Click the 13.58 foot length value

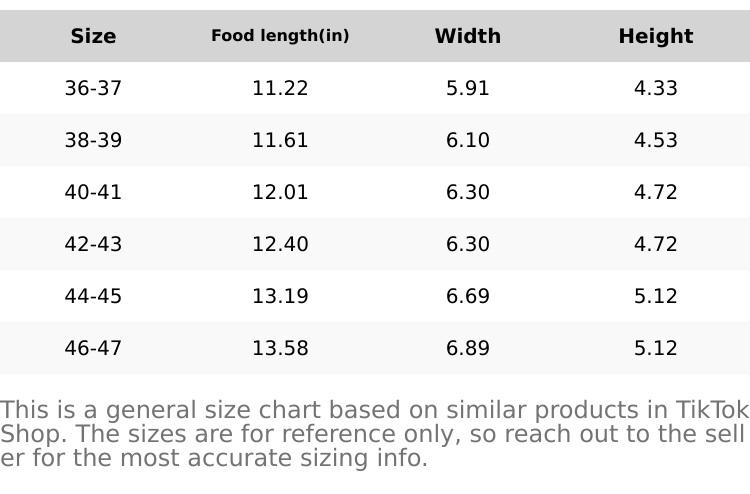coord(280,348)
